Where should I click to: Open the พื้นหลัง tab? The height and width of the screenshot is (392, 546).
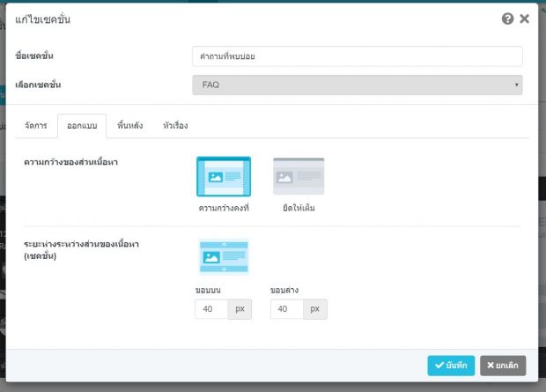(129, 126)
